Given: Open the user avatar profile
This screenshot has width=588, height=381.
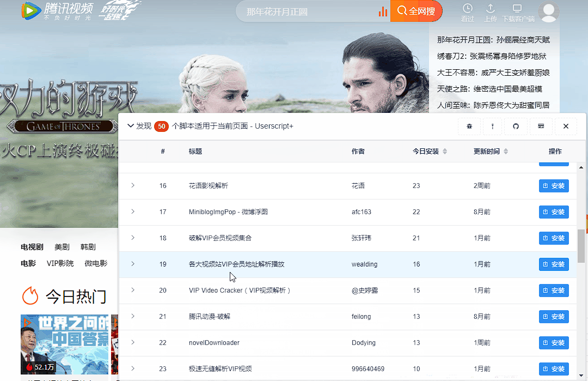Looking at the screenshot, I should [x=549, y=12].
